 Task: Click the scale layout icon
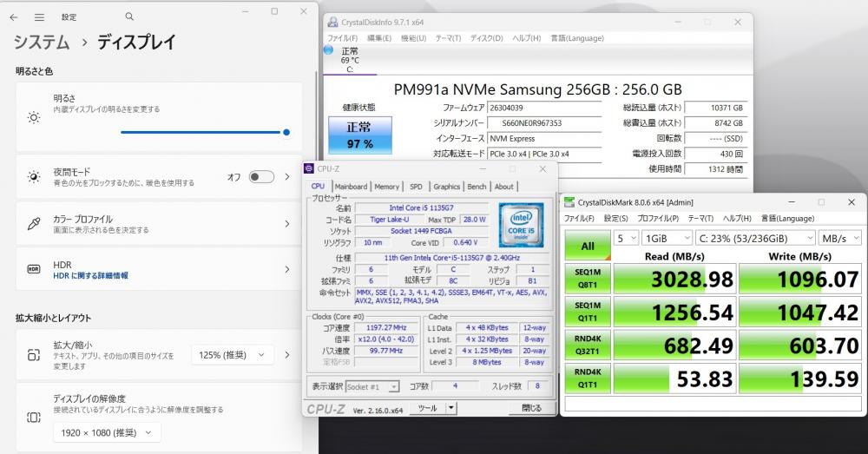click(34, 355)
